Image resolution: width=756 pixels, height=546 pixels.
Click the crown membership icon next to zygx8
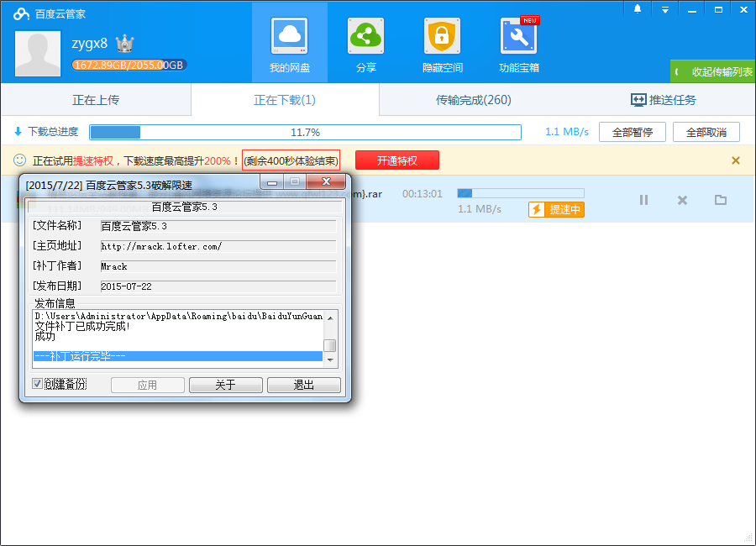pos(125,44)
